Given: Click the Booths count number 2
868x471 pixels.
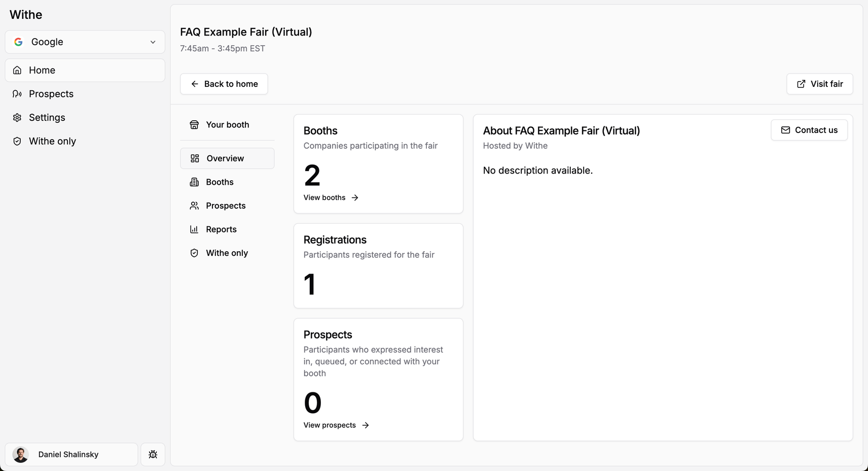Looking at the screenshot, I should [x=312, y=176].
